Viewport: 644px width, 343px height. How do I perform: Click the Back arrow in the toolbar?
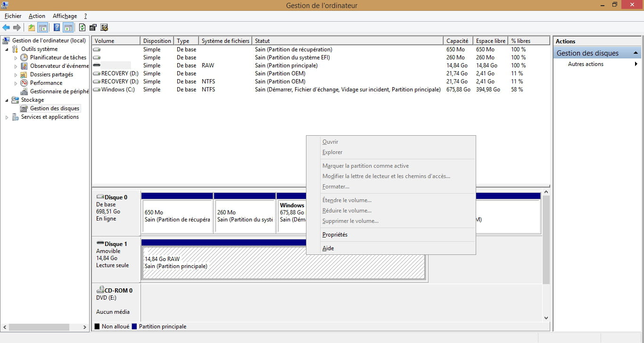click(x=6, y=27)
